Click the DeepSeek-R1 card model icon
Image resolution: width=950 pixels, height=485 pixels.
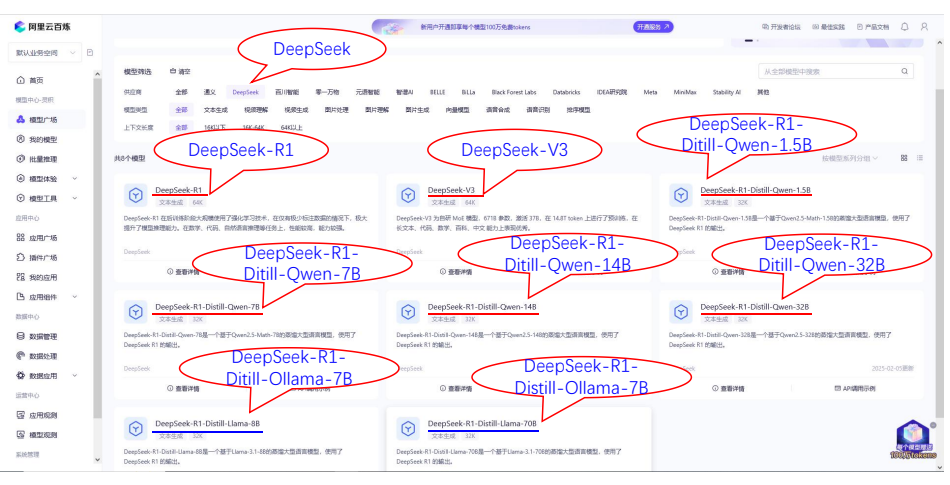click(135, 195)
